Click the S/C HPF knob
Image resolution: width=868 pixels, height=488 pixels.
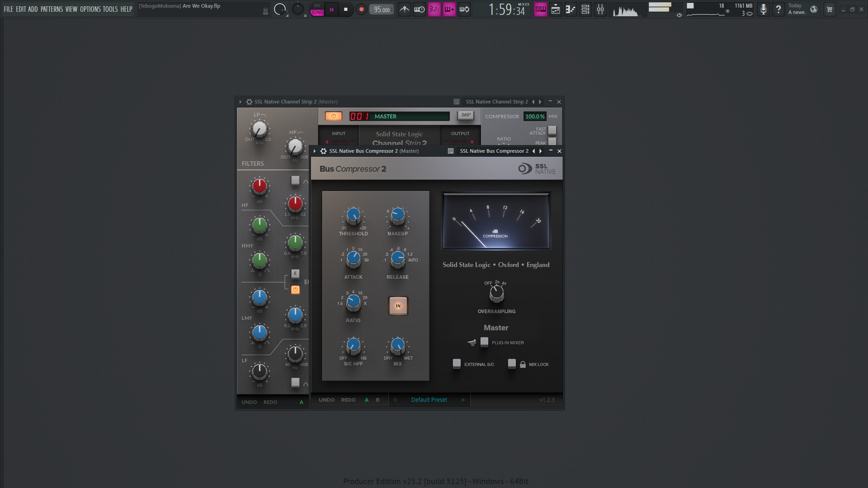coord(354,346)
